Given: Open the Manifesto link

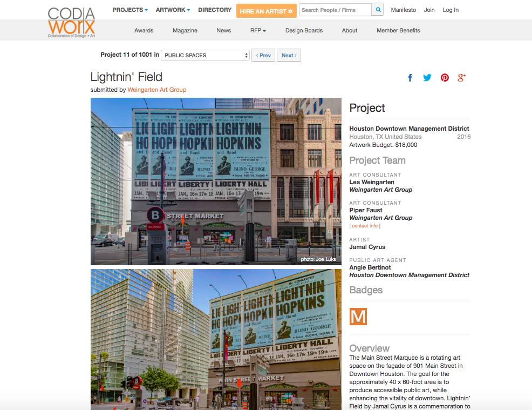Looking at the screenshot, I should click(x=404, y=10).
